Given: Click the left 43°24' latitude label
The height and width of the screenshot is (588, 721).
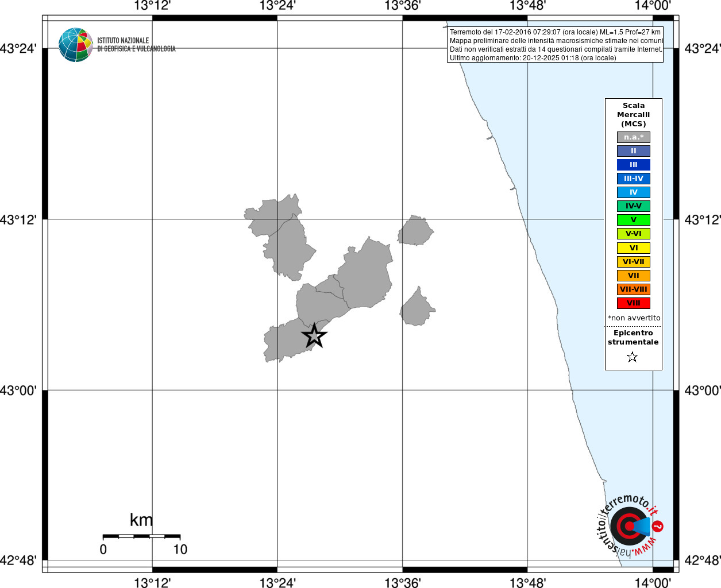Looking at the screenshot, I should (x=18, y=48).
